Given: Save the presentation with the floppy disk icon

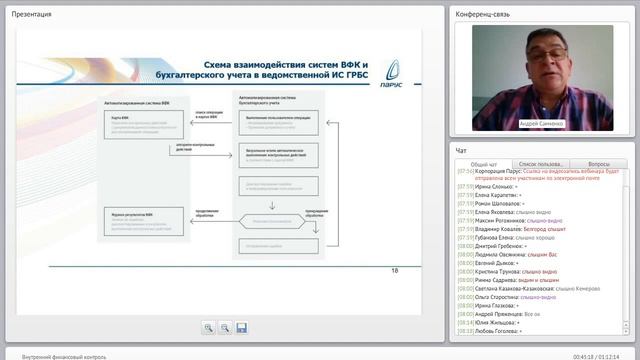Looking at the screenshot, I should (242, 328).
